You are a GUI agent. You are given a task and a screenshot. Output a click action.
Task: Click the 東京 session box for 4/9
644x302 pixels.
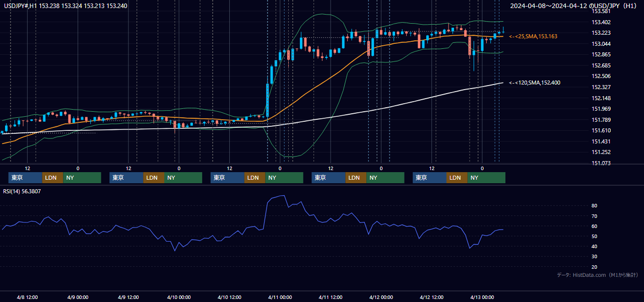pos(126,178)
